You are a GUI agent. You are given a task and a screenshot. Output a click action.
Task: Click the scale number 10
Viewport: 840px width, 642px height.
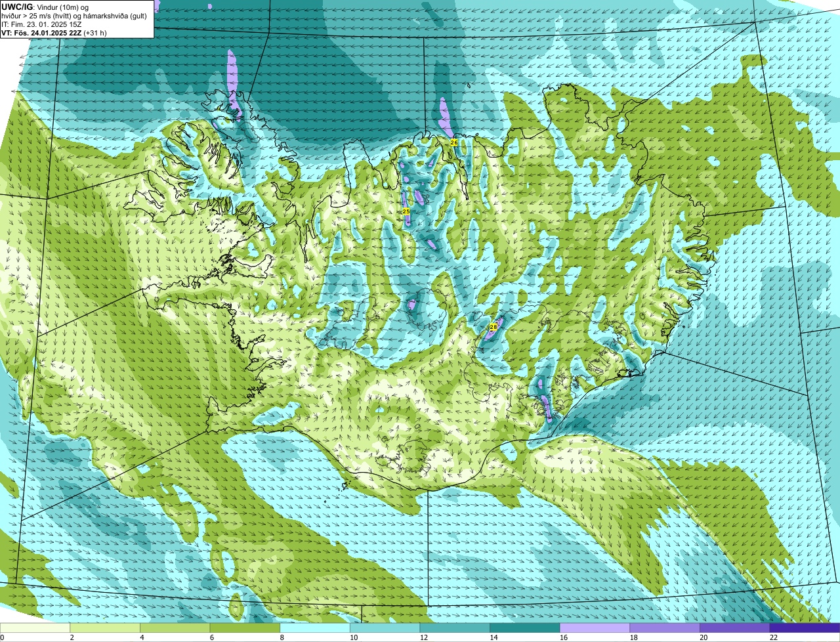coord(354,637)
